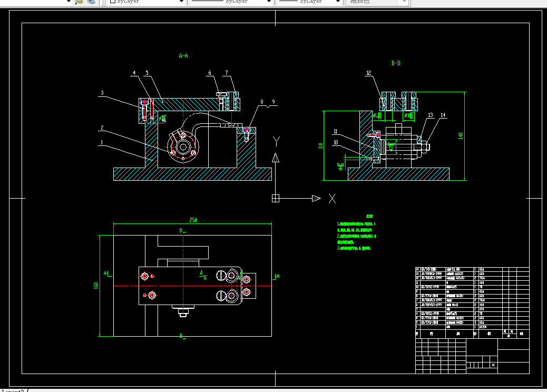Select the 140 vertical dimension text
The image size is (547, 392).
[x=461, y=136]
